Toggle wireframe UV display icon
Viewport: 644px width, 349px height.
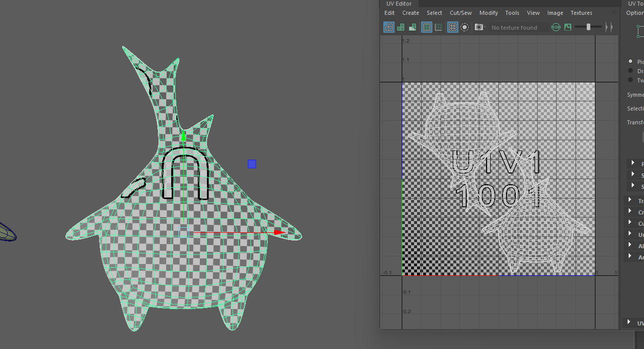(389, 28)
